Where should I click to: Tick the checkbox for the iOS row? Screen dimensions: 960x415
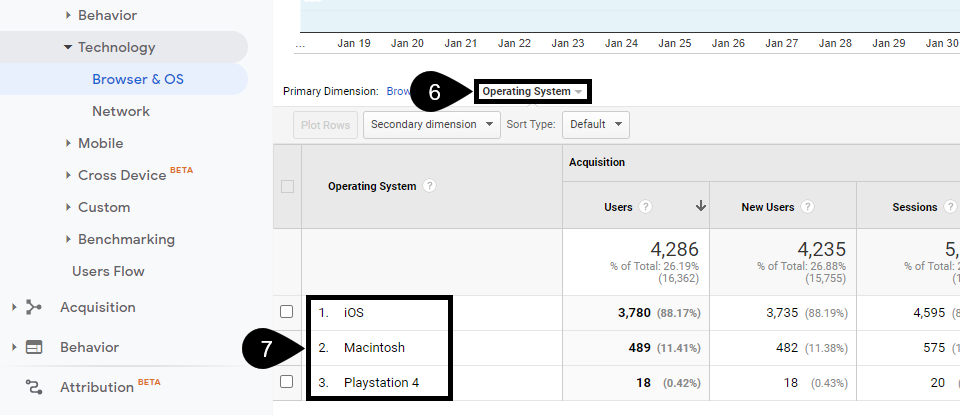coord(287,312)
